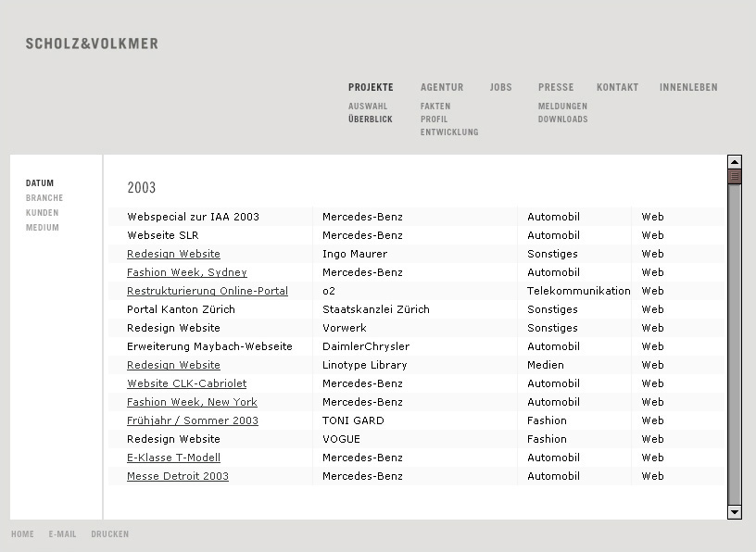Click the scrollbar track below the thumb

(x=735, y=344)
